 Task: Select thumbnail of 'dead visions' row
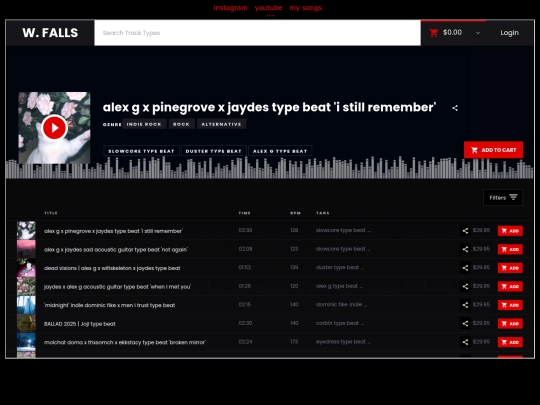point(26,268)
